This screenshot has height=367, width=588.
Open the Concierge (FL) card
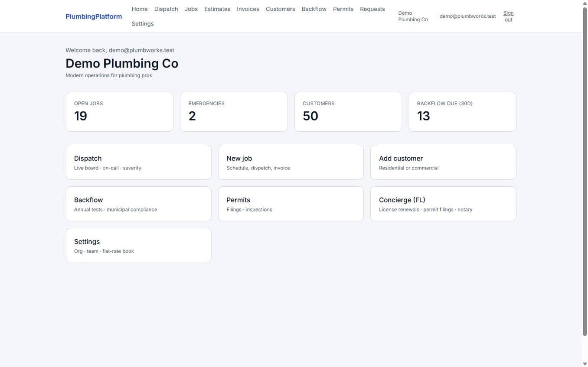(443, 204)
